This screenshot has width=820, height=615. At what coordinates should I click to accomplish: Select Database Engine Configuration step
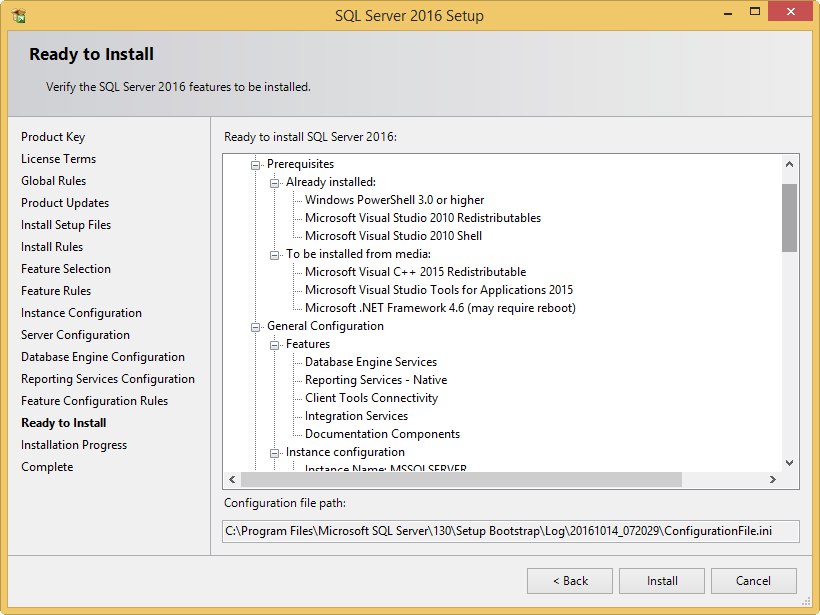(102, 357)
